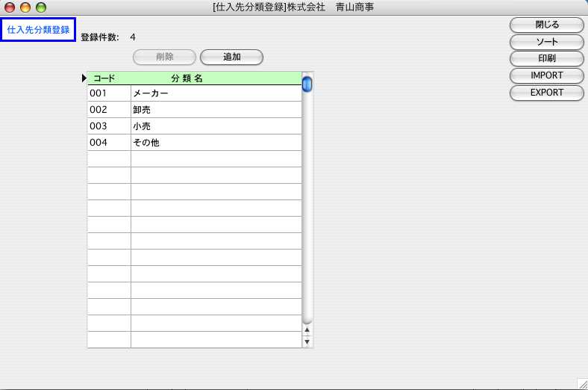Add a new classification with 追加
This screenshot has height=390, width=588.
(231, 57)
